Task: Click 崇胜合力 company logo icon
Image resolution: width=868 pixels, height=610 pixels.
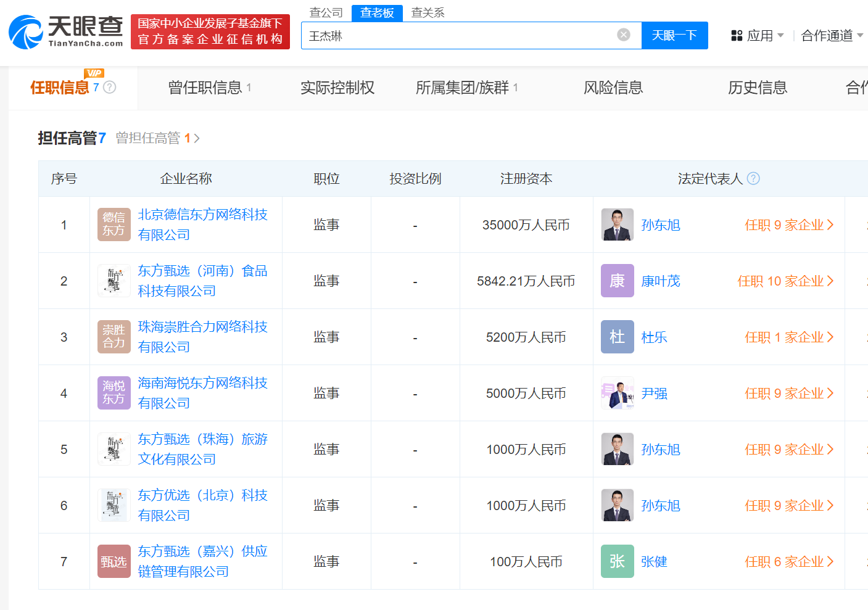Action: 114,337
